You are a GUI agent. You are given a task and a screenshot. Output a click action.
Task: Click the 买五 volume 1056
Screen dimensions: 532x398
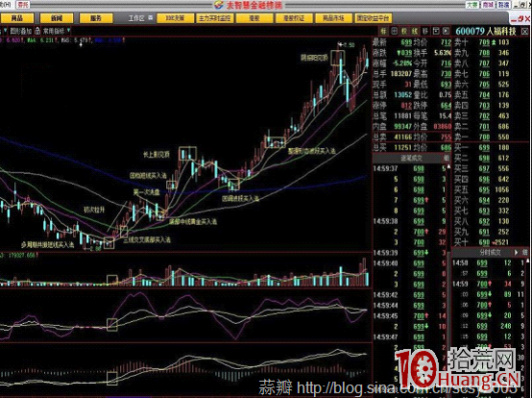click(x=502, y=189)
